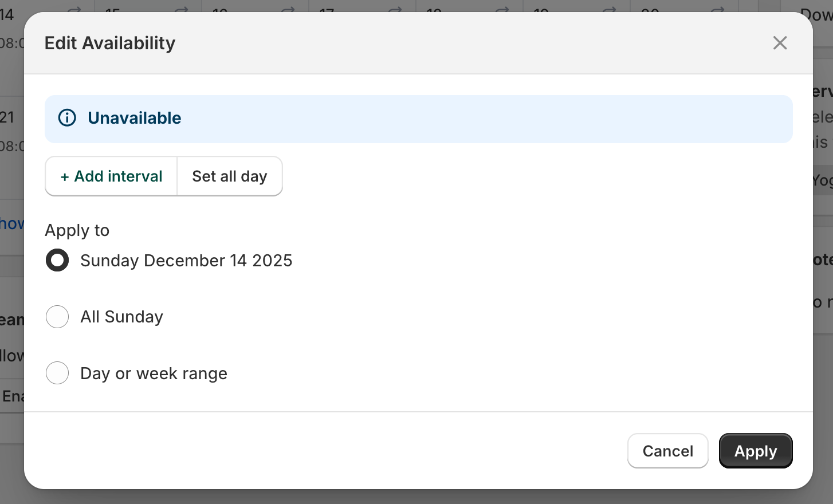Choose the Day or week range radio button
The width and height of the screenshot is (833, 504).
[x=57, y=373]
